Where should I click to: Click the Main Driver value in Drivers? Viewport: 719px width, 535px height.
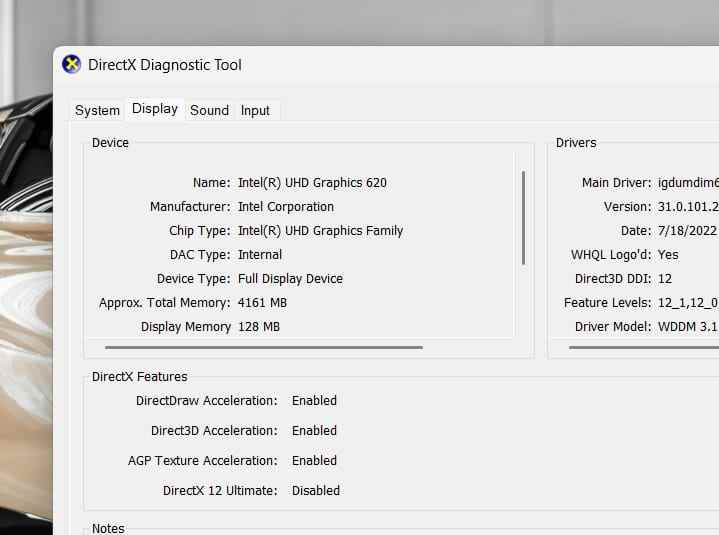click(687, 183)
